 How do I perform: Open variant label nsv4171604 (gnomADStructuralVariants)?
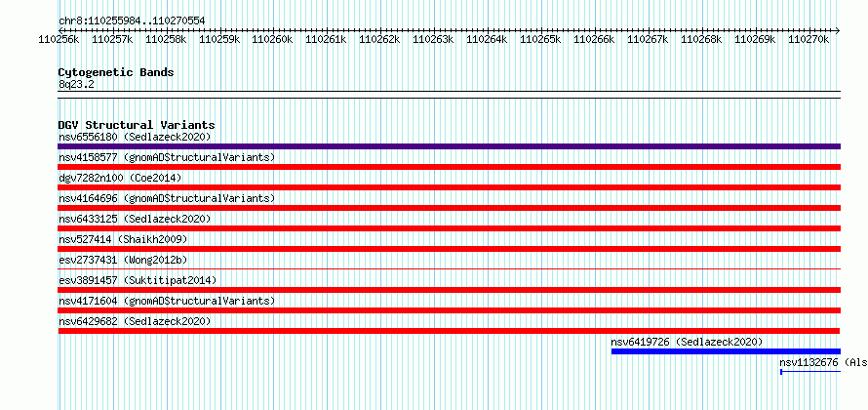(167, 301)
